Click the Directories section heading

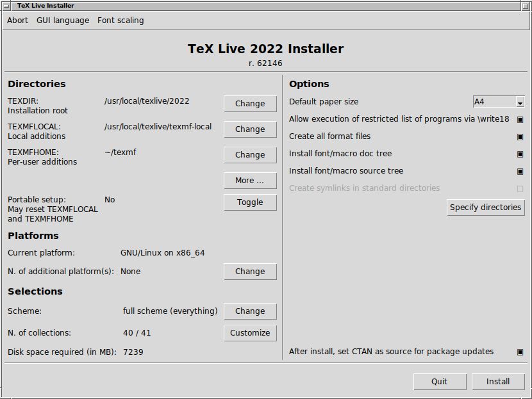[x=37, y=84]
